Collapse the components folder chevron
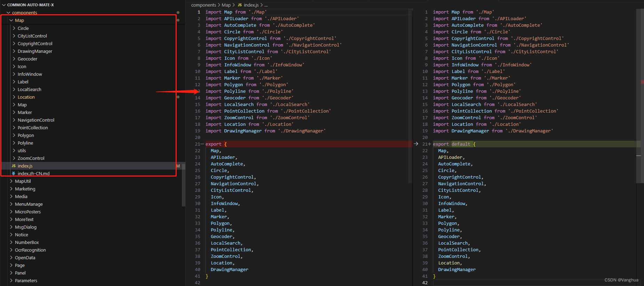 (x=8, y=13)
